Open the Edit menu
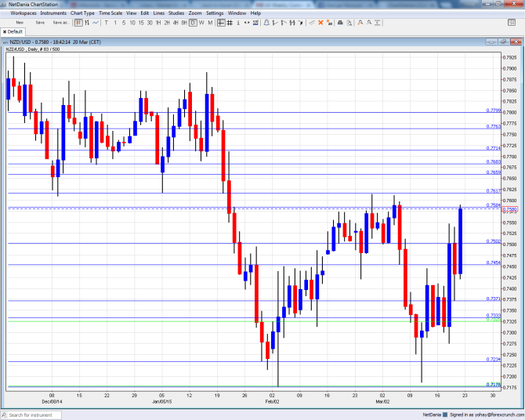 click(145, 13)
